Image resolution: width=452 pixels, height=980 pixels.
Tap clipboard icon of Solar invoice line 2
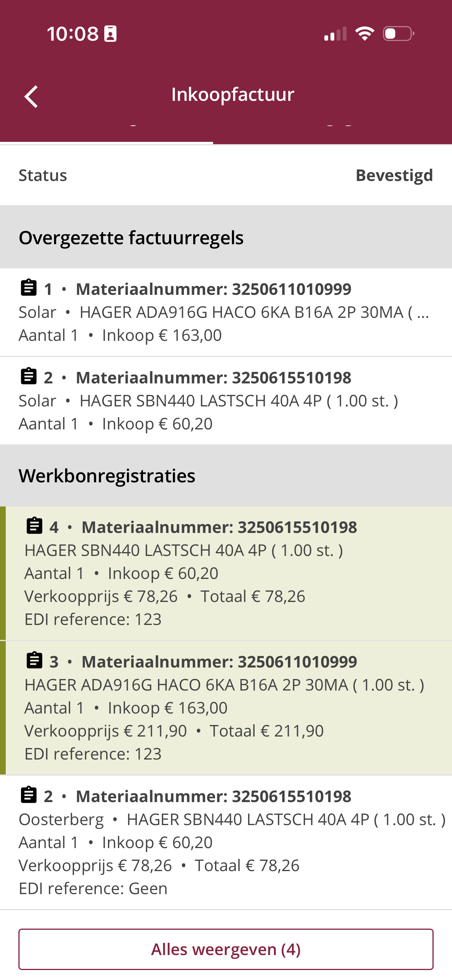coord(28,377)
